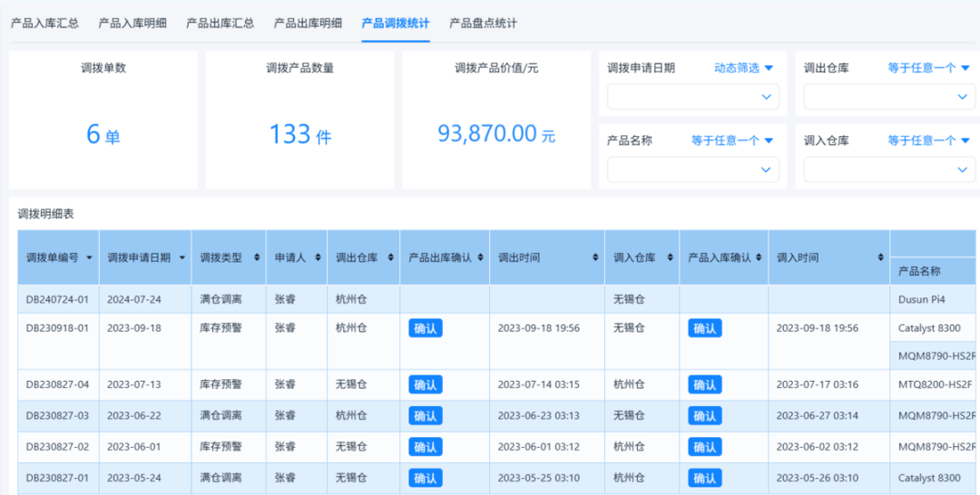Image resolution: width=980 pixels, height=495 pixels.
Task: Click the active 产品调拨统计 tab
Action: pyautogui.click(x=396, y=24)
